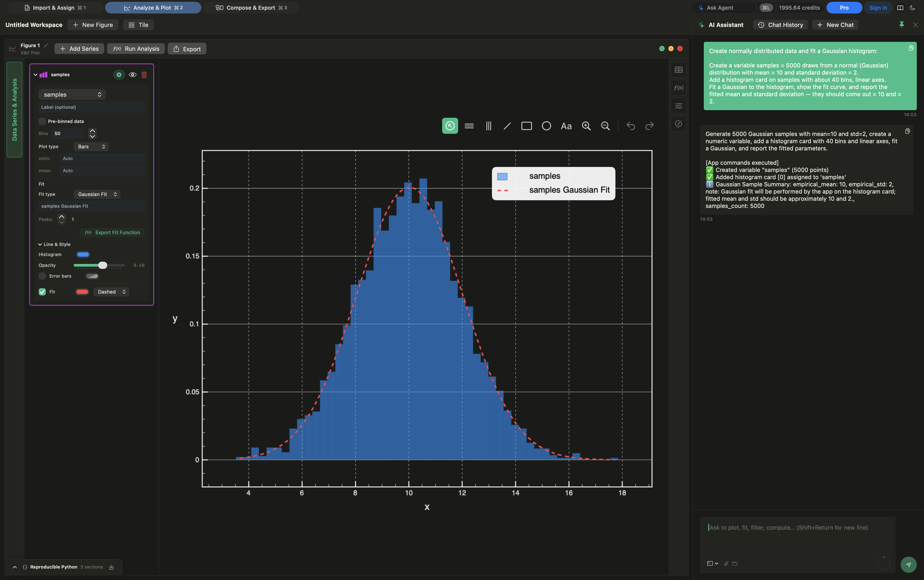Click the Bins value input field

coord(68,134)
